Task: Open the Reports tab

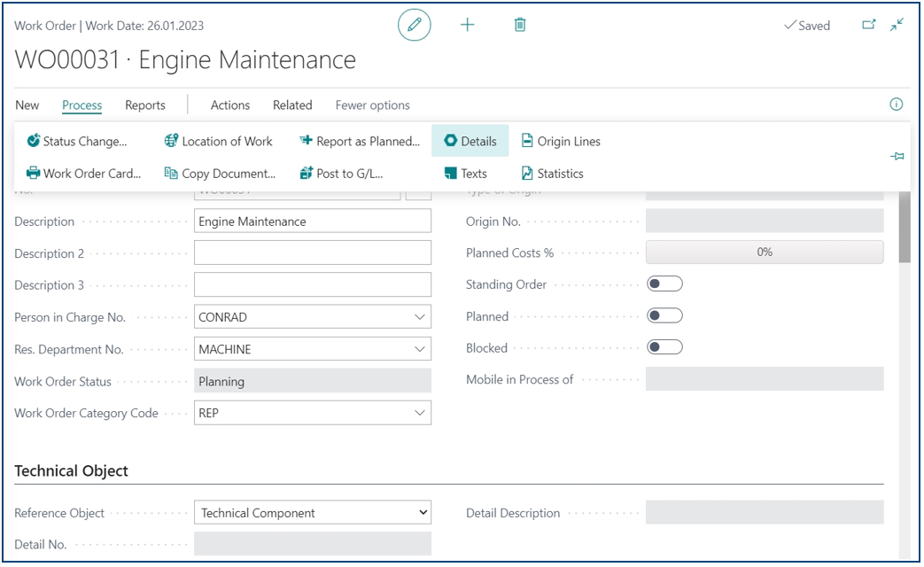Action: (x=145, y=105)
